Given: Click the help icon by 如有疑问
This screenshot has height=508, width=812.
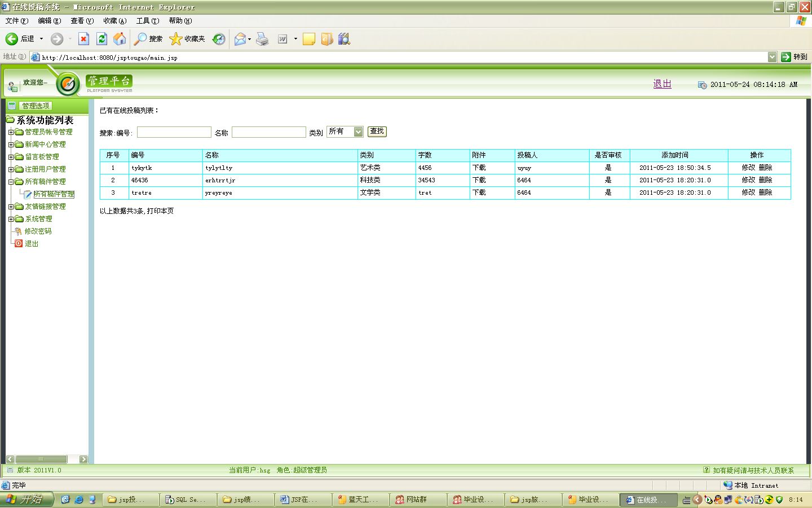Looking at the screenshot, I should pos(707,470).
